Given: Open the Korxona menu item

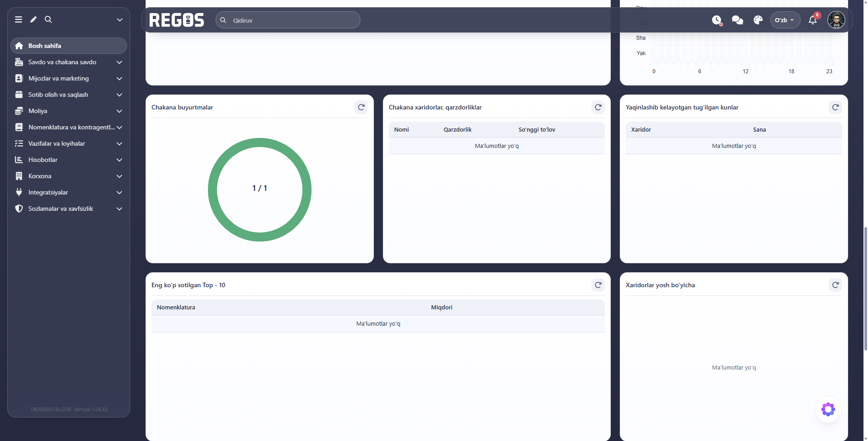Looking at the screenshot, I should point(69,176).
